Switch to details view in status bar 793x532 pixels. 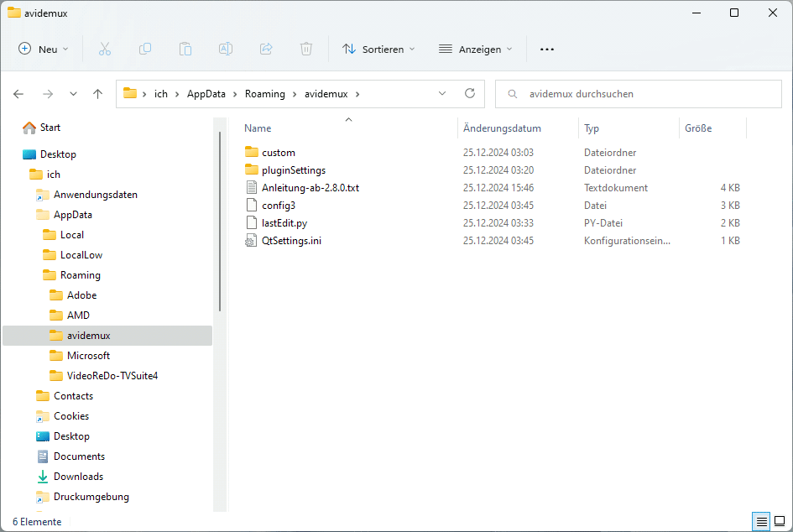762,521
